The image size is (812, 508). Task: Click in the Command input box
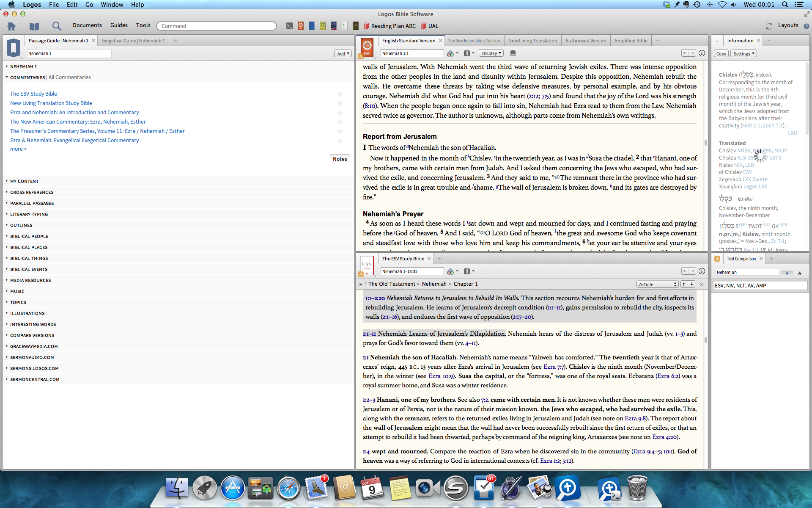[x=216, y=26]
